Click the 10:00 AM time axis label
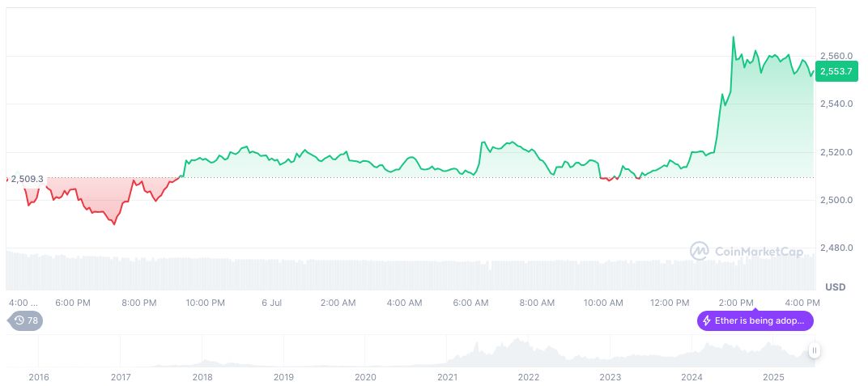868x386 pixels. [603, 303]
